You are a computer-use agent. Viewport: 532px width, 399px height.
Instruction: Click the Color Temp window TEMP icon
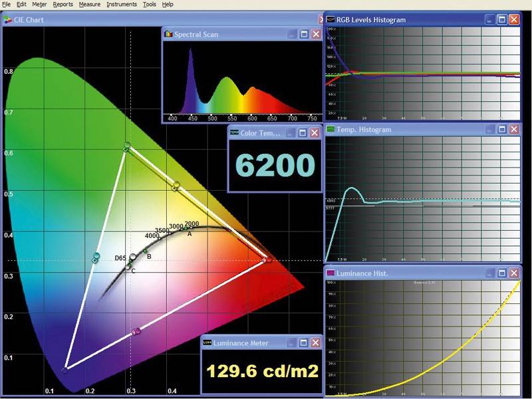click(x=234, y=132)
